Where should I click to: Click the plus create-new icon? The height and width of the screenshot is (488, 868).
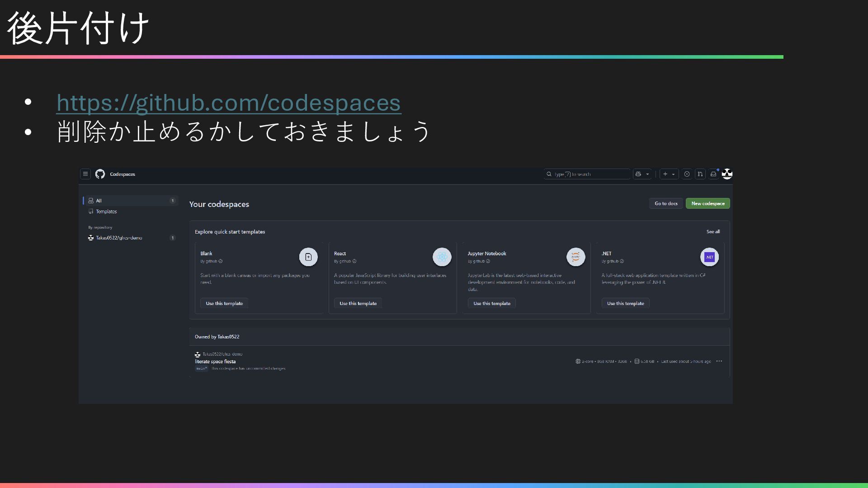(665, 174)
